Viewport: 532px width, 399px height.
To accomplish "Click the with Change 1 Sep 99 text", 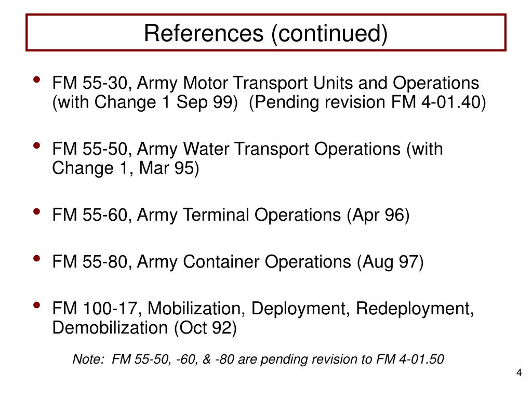I will pyautogui.click(x=145, y=102).
